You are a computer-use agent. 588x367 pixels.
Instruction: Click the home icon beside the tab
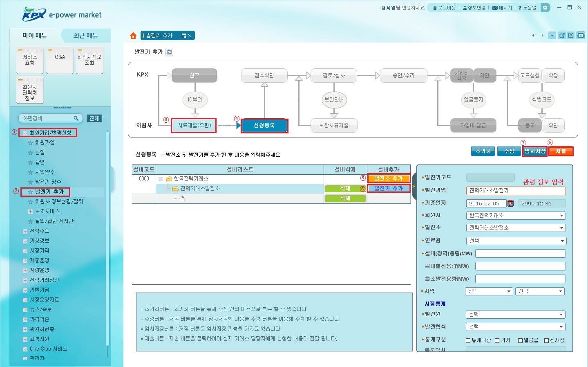[133, 36]
